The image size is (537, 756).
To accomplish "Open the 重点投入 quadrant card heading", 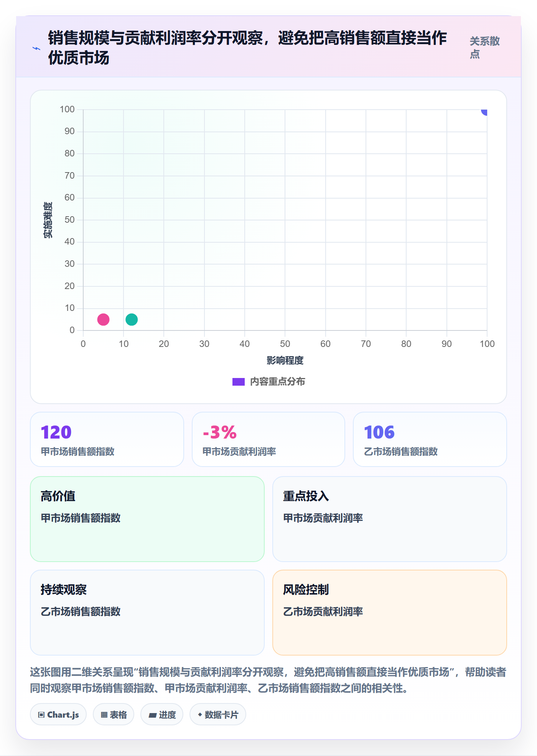I will pyautogui.click(x=306, y=496).
